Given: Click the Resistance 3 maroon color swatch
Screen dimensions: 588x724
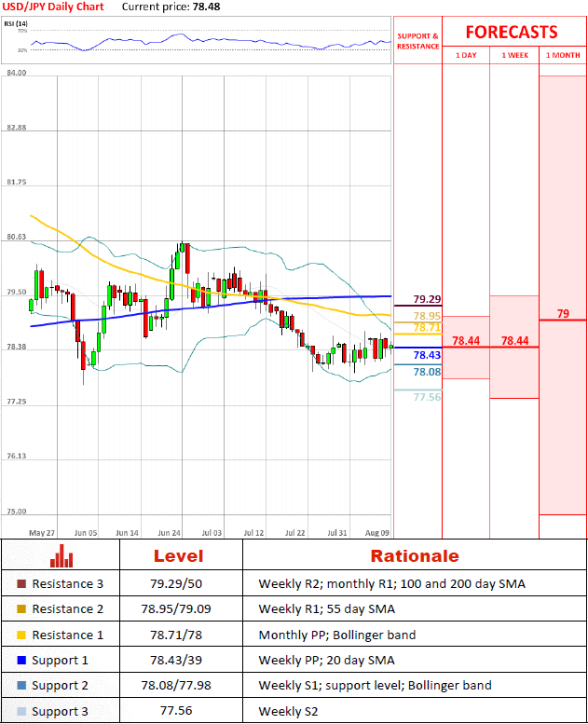Looking at the screenshot, I should [x=21, y=583].
